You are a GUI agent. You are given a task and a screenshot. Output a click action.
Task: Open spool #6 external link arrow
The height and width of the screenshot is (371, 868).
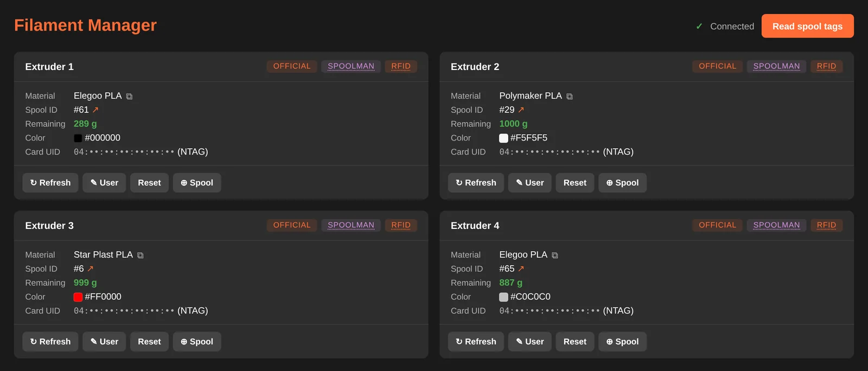tap(91, 268)
